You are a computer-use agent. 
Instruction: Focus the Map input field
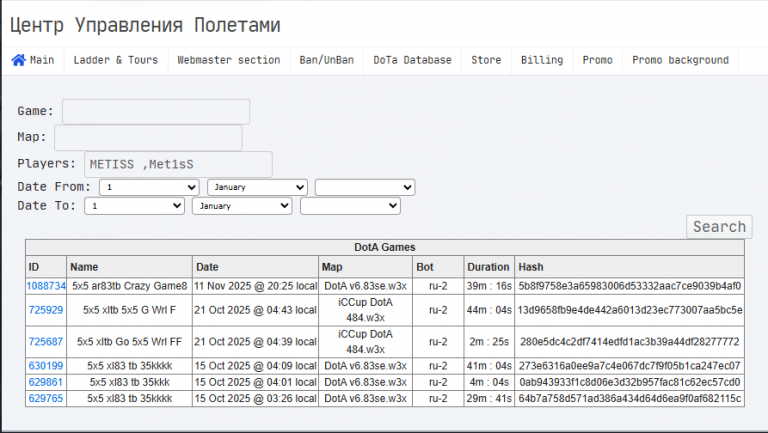[x=148, y=138]
